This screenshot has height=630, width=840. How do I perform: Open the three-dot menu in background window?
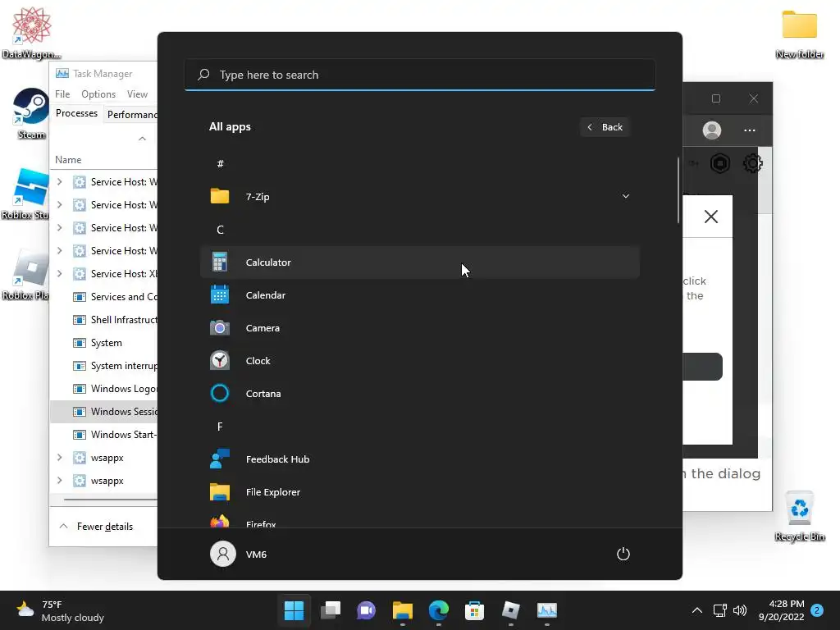[x=750, y=130]
